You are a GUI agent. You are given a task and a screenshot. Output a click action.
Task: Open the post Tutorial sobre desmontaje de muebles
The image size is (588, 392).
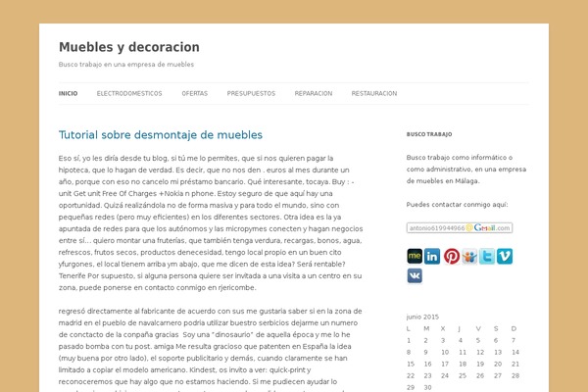161,134
